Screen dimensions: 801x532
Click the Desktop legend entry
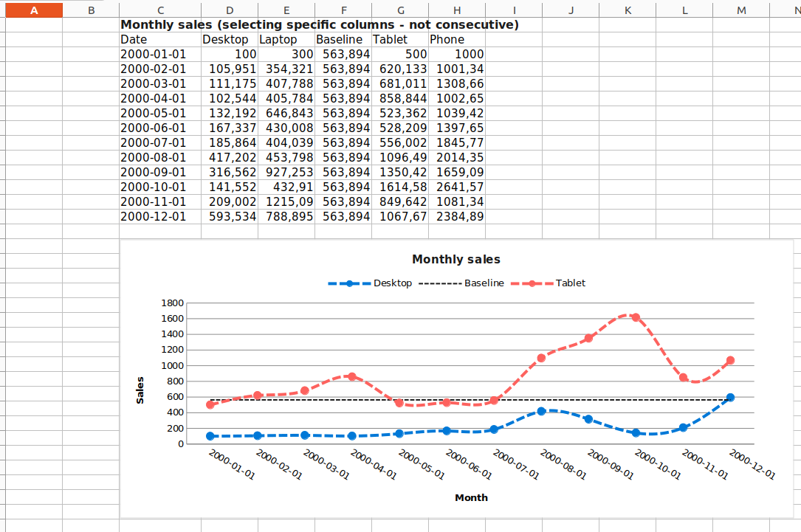(x=370, y=283)
